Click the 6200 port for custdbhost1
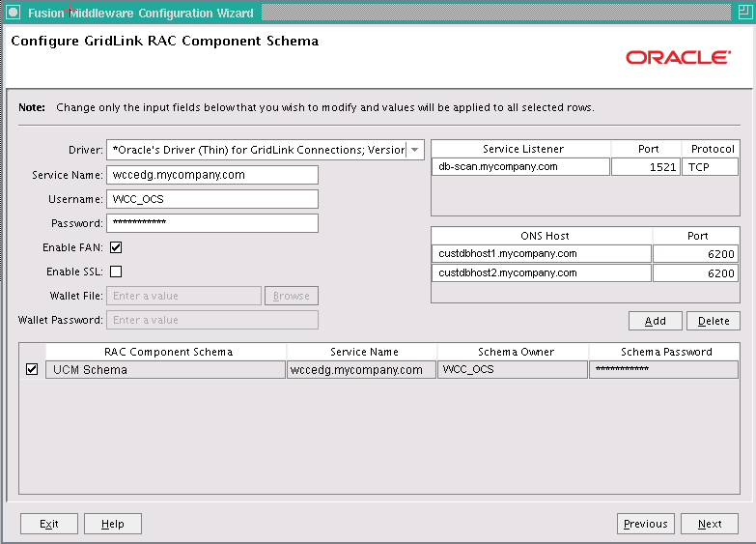 [x=695, y=253]
